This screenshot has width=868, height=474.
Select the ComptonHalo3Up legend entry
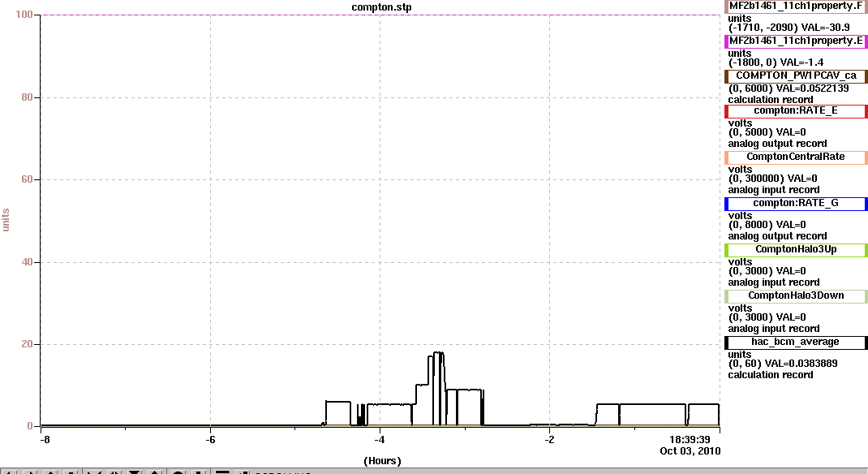[x=796, y=250]
